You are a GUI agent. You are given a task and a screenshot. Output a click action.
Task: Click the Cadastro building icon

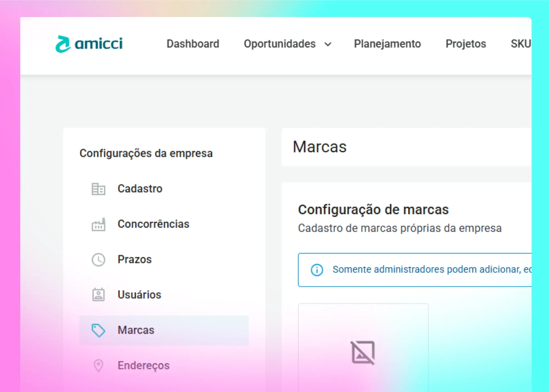(x=98, y=189)
